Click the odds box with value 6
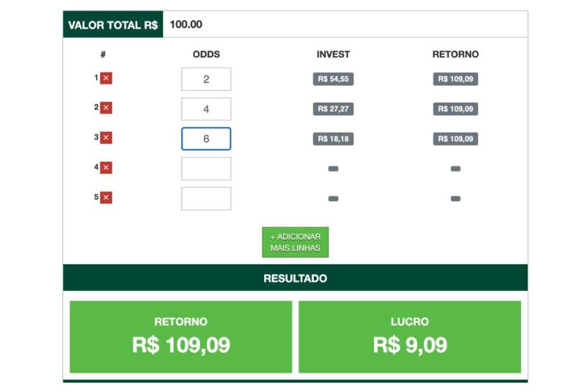This screenshot has width=588, height=392. coord(206,139)
